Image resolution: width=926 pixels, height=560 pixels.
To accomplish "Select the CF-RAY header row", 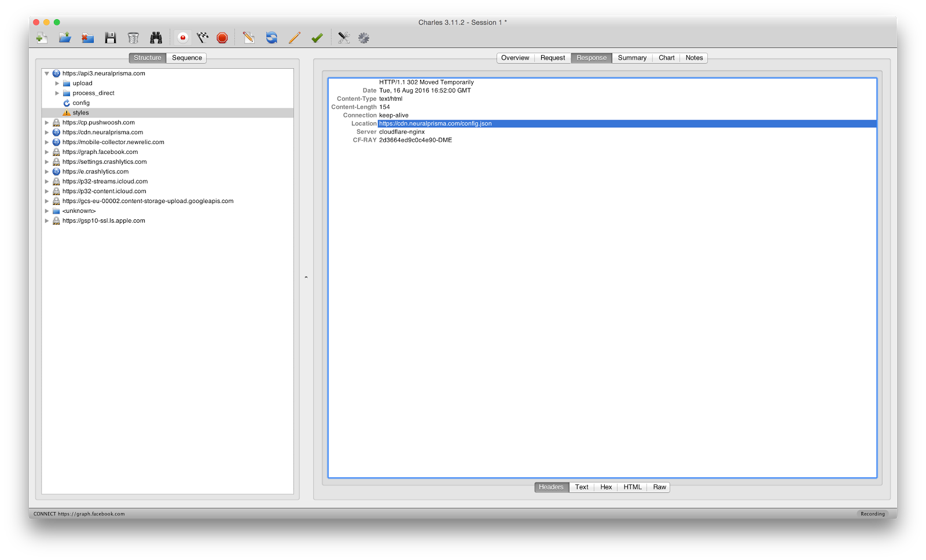I will tap(602, 140).
